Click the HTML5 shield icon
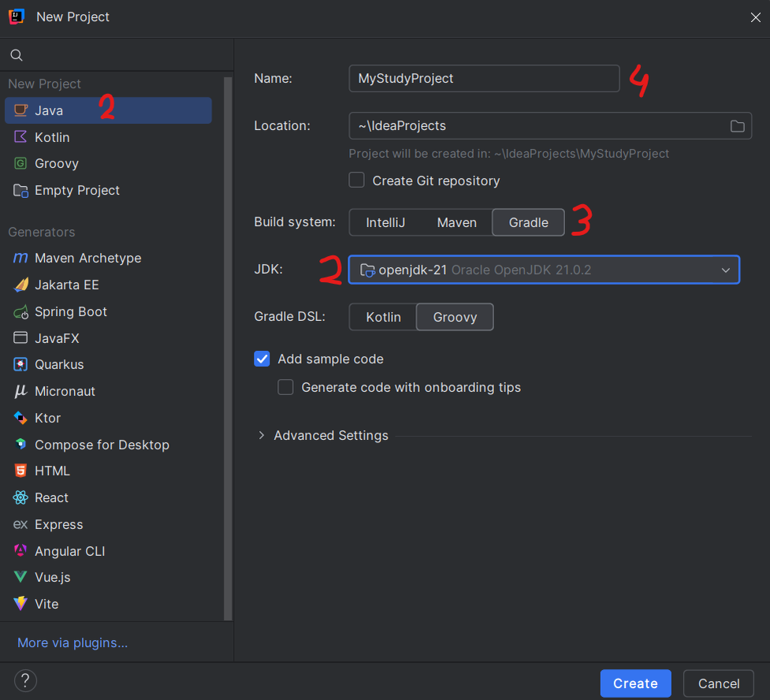Screen dimensions: 770x700 (20, 471)
